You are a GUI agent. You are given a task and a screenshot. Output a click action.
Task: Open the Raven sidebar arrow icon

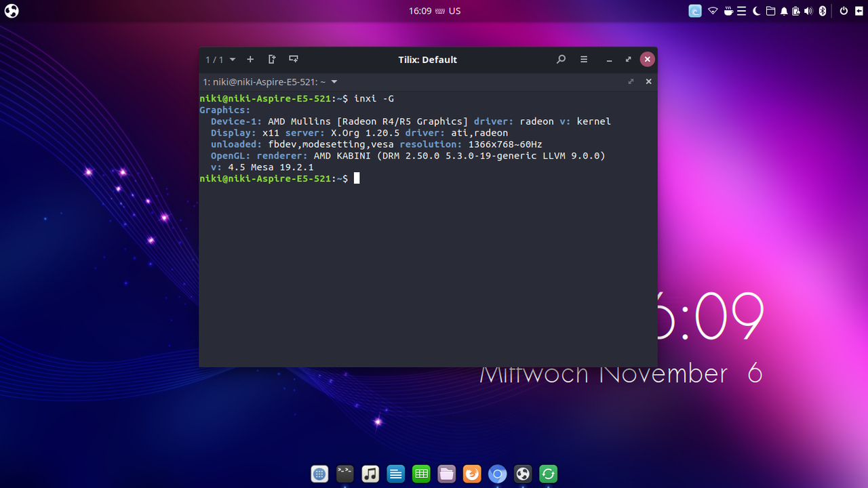coord(859,11)
